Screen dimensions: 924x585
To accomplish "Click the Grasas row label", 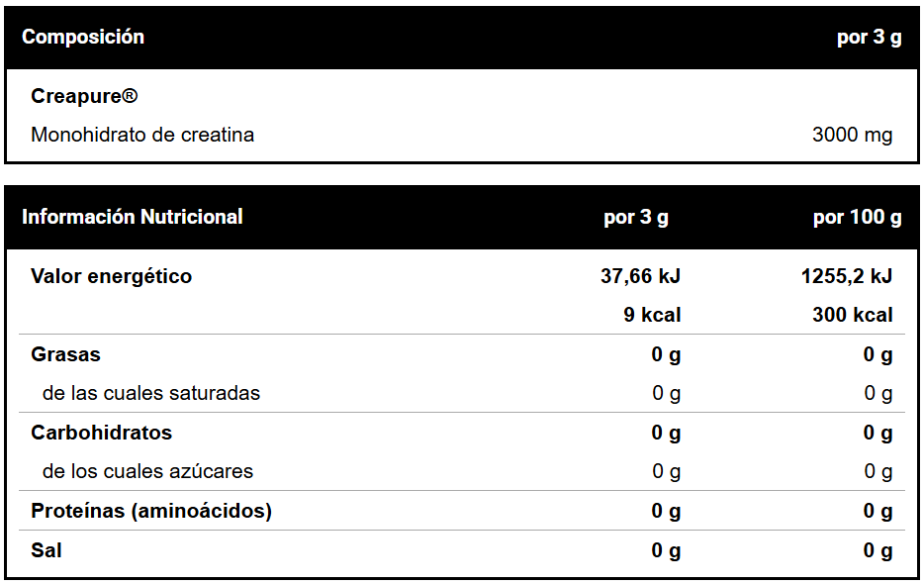I will tap(65, 354).
